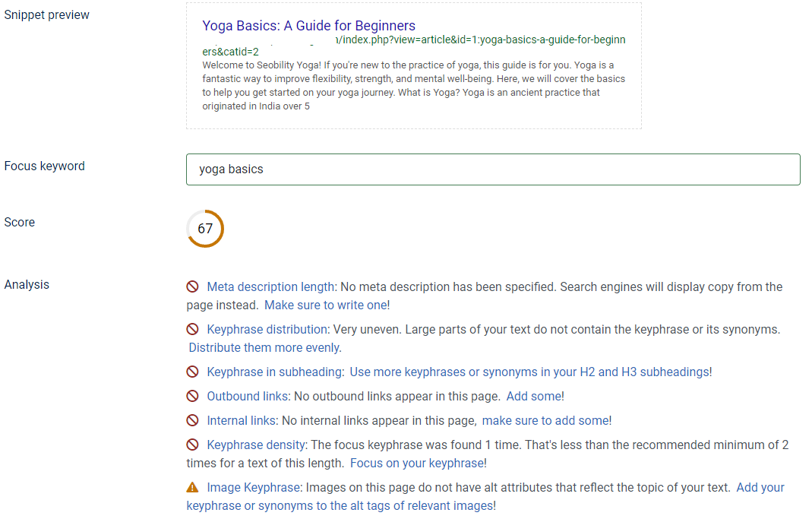Viewport: 812px width, 519px height.
Task: Click the warning triangle beside Image Keyphrase
Action: [x=191, y=487]
